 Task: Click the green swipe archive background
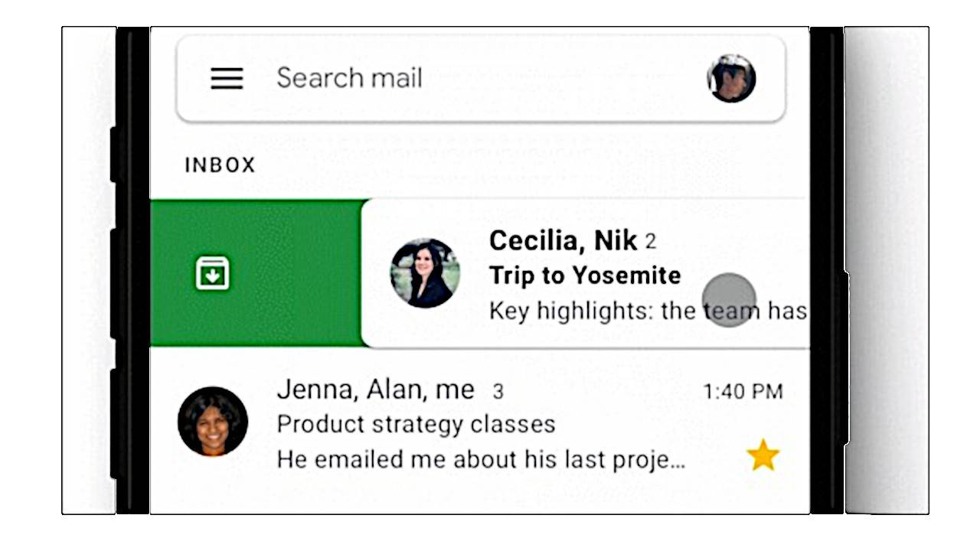[x=256, y=273]
